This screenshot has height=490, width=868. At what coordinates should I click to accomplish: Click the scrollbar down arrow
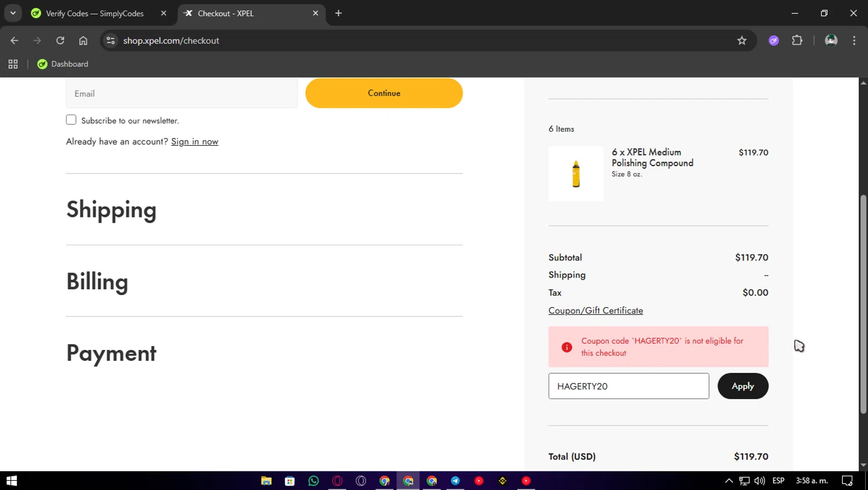point(863,465)
